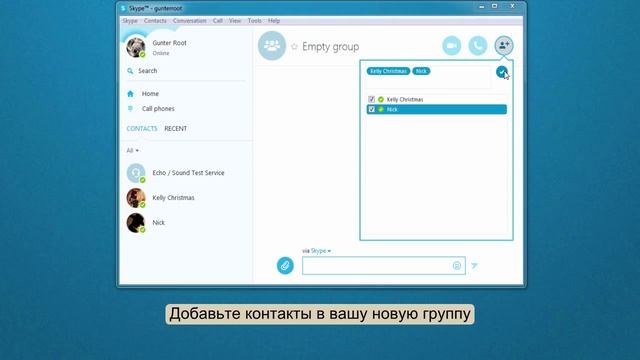Click the Online status under Gunter Root
Image resolution: width=640 pixels, height=360 pixels.
(x=161, y=53)
